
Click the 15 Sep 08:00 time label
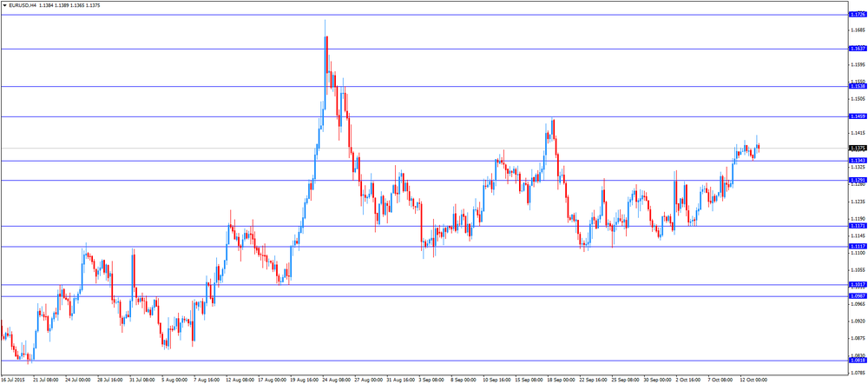point(528,381)
